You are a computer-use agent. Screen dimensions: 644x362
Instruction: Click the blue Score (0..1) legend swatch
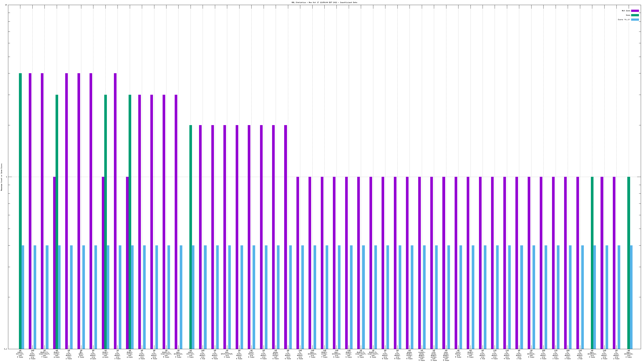(x=635, y=20)
